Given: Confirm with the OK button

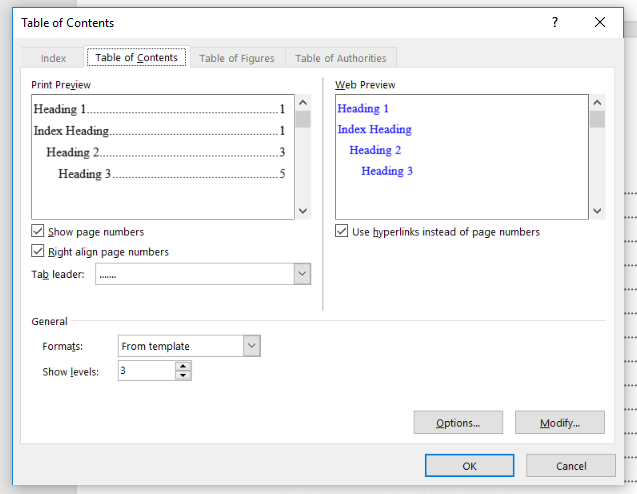Looking at the screenshot, I should pos(469,466).
